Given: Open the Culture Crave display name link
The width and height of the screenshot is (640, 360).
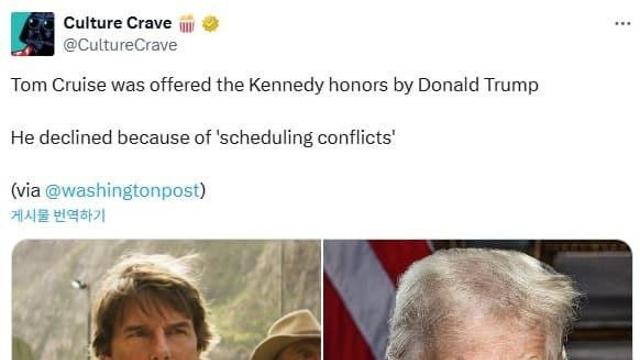Looking at the screenshot, I should click(x=118, y=23).
